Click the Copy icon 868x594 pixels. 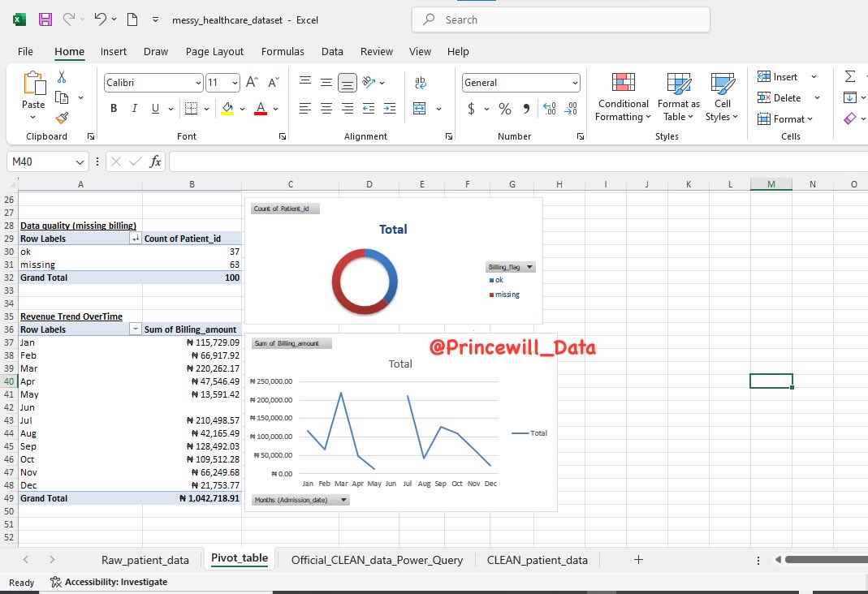point(62,98)
